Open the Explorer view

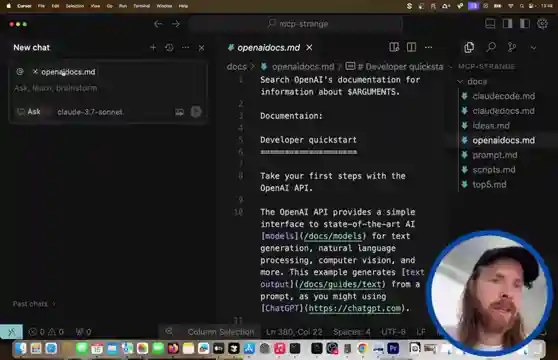469,47
